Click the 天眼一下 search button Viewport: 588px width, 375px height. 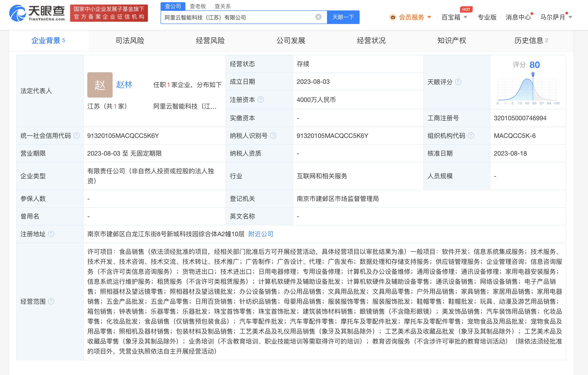click(343, 17)
